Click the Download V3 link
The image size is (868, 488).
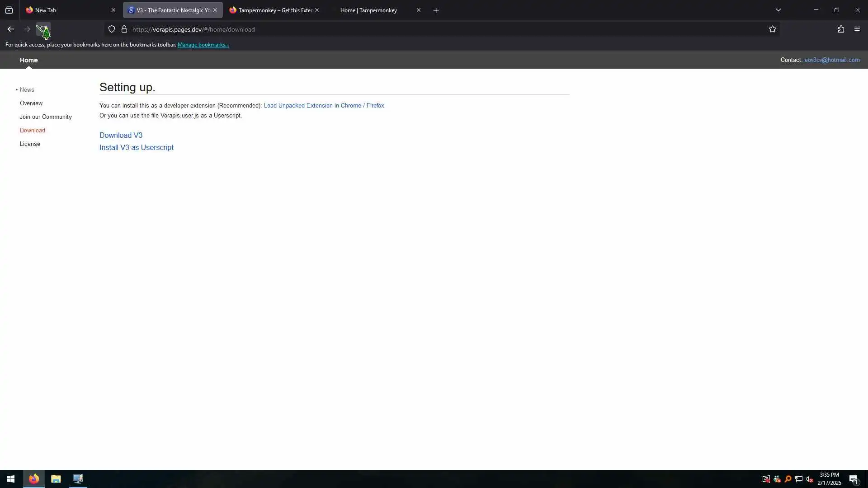tap(121, 136)
